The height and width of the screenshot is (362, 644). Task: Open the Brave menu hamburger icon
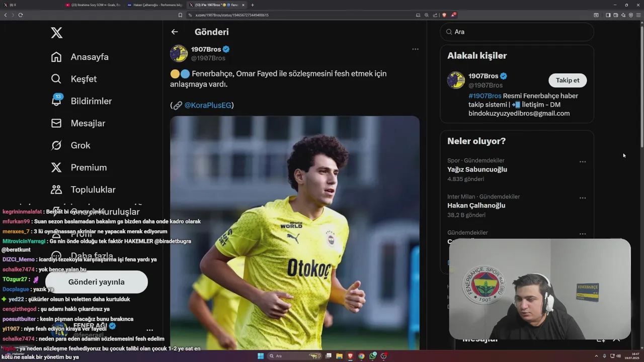click(x=638, y=15)
